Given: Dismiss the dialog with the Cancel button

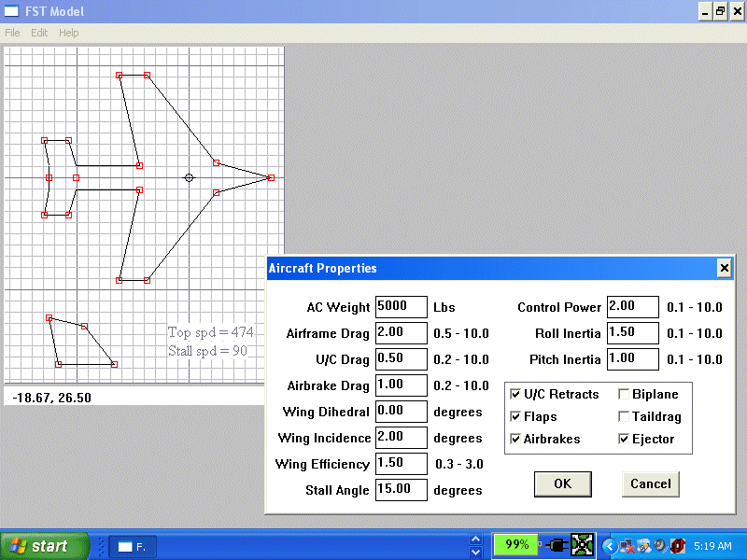Looking at the screenshot, I should pos(650,483).
